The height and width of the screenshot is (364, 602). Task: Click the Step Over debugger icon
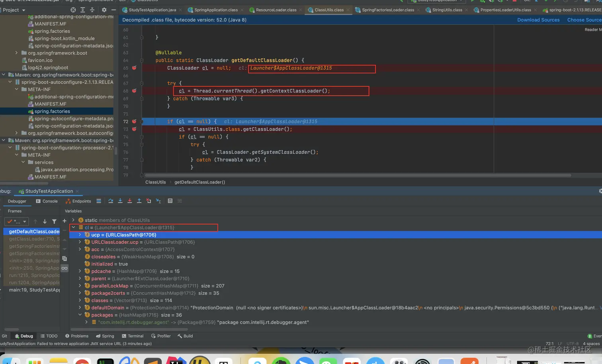coord(111,201)
